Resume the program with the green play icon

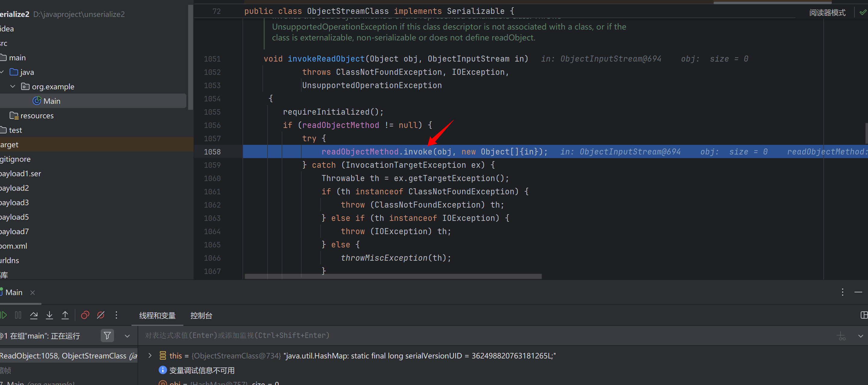[4, 315]
